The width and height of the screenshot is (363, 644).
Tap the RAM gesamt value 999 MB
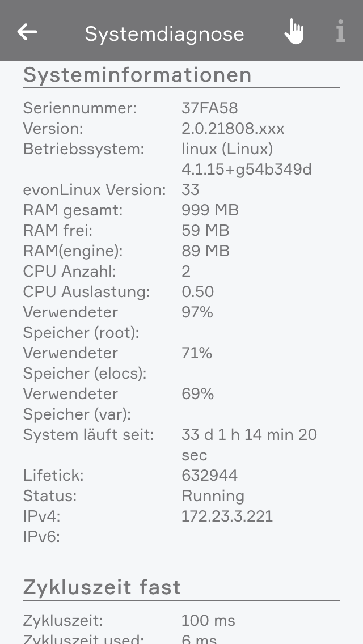point(210,210)
